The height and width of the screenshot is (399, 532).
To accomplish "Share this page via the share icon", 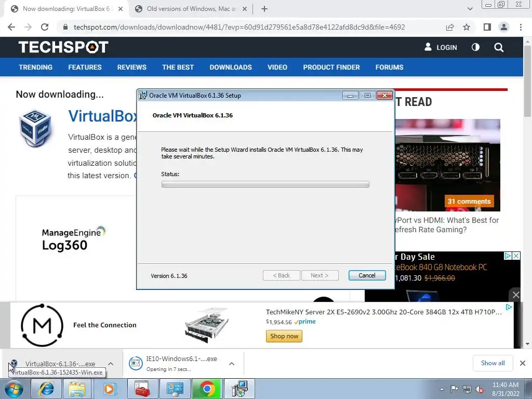I will [x=450, y=27].
